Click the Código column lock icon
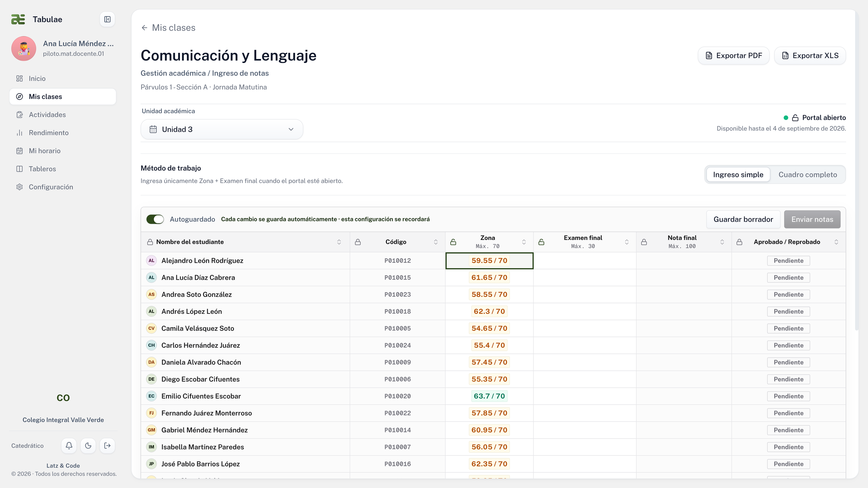The height and width of the screenshot is (488, 868). tap(358, 242)
